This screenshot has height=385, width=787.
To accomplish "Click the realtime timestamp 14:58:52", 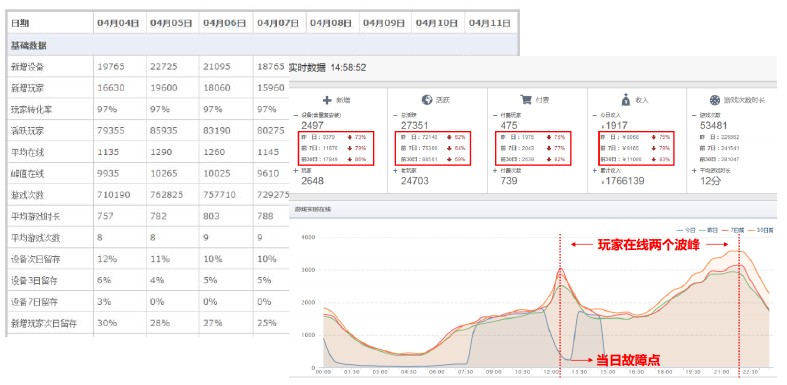I will coord(348,68).
